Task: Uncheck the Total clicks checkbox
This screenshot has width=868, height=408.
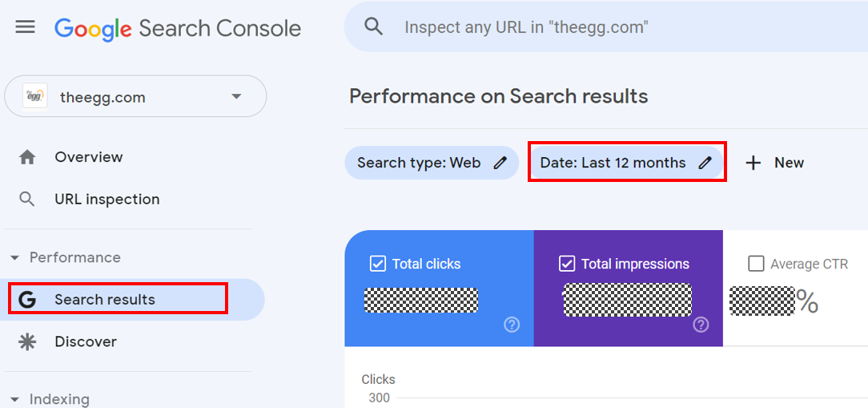Action: 378,264
